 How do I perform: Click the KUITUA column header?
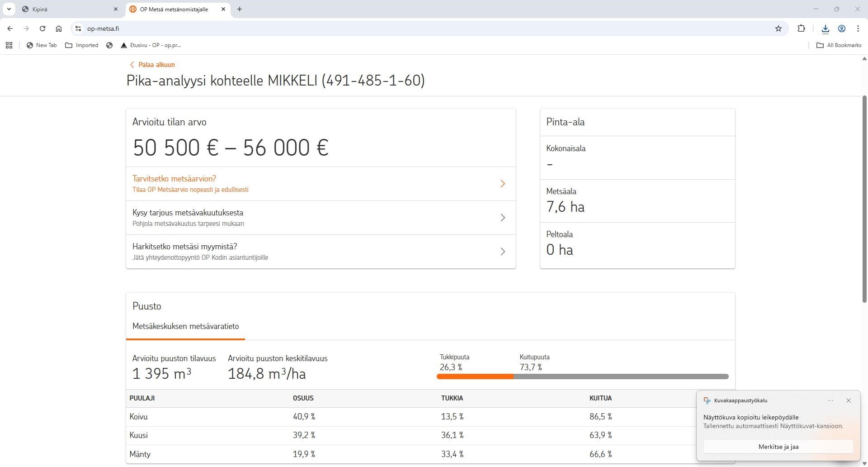pyautogui.click(x=600, y=398)
